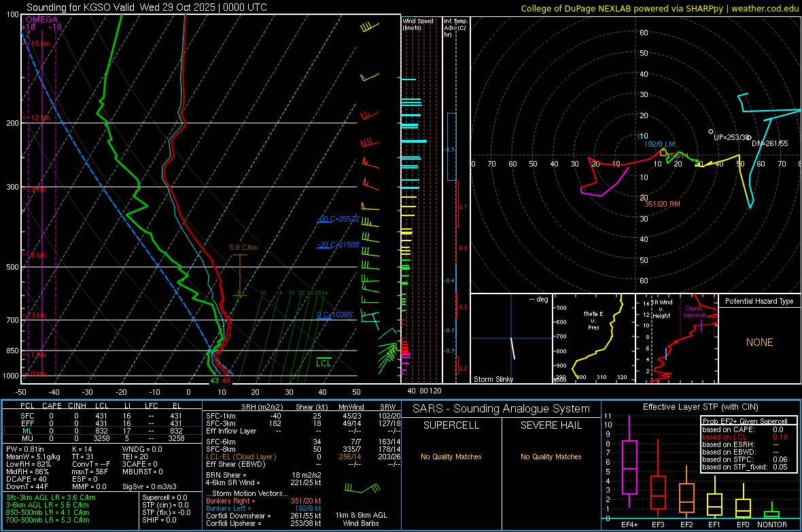Click the Supercell = 0.0 composite value
Image resolution: width=802 pixels, height=532 pixels.
click(164, 498)
